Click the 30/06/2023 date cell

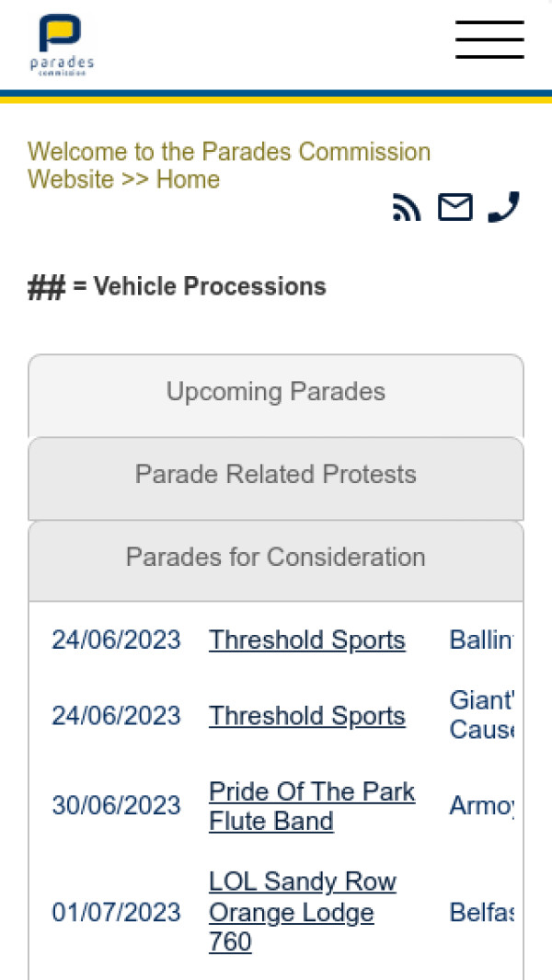(116, 806)
